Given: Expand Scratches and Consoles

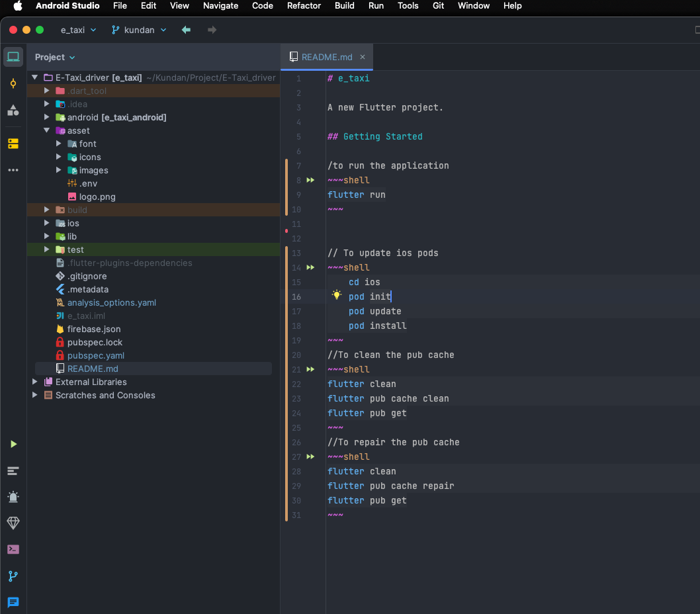Looking at the screenshot, I should tap(35, 395).
